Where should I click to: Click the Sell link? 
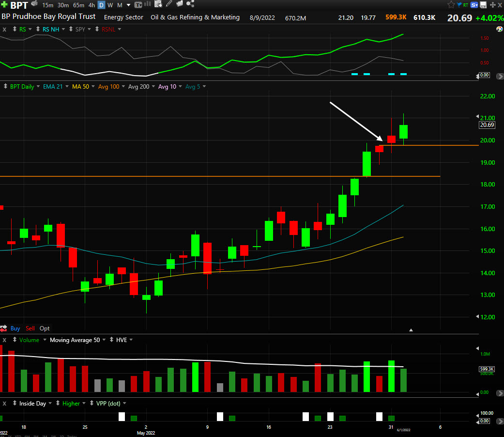click(30, 328)
